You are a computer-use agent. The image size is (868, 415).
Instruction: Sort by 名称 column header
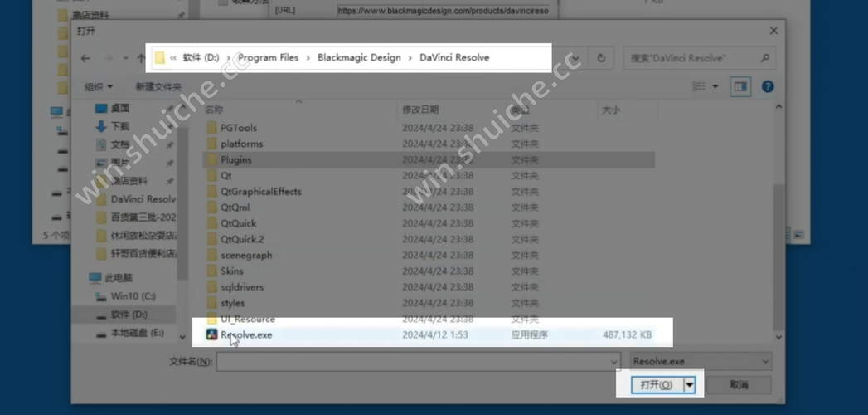point(214,110)
